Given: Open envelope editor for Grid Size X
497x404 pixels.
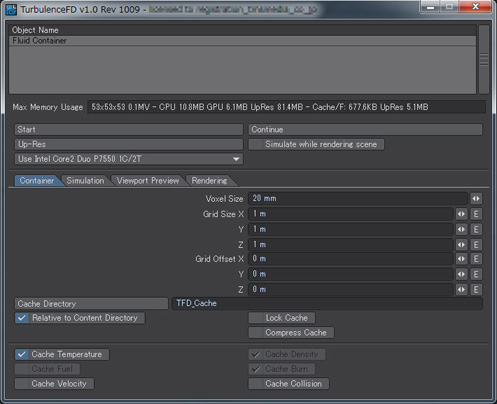Looking at the screenshot, I should 476,214.
